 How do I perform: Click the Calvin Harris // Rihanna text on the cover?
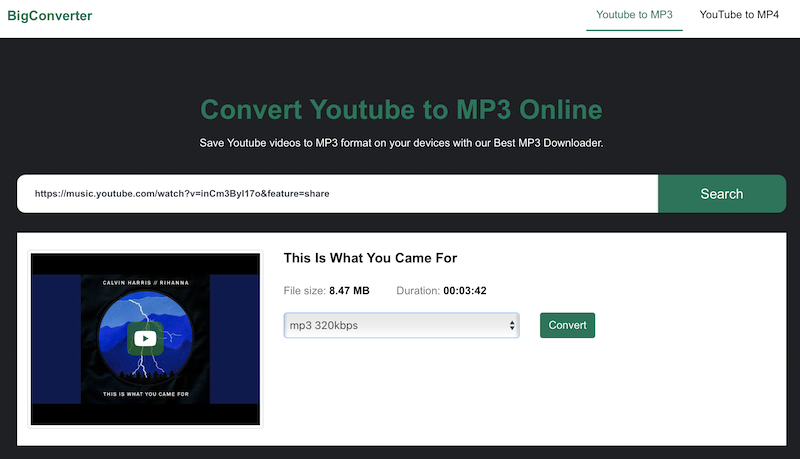coord(146,283)
